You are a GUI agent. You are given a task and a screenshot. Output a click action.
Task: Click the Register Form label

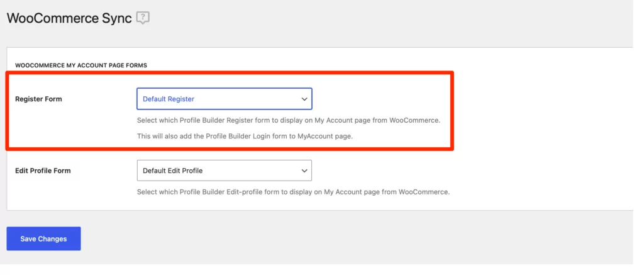[x=38, y=99]
